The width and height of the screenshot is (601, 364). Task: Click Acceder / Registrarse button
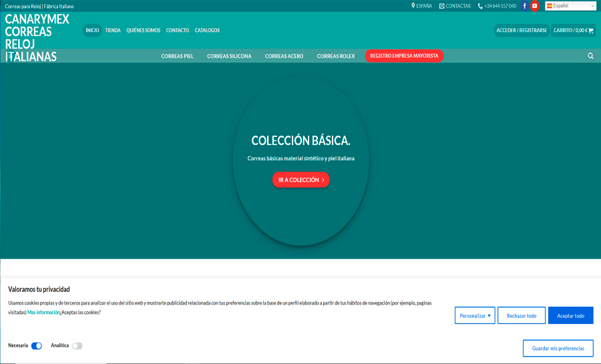pyautogui.click(x=522, y=30)
